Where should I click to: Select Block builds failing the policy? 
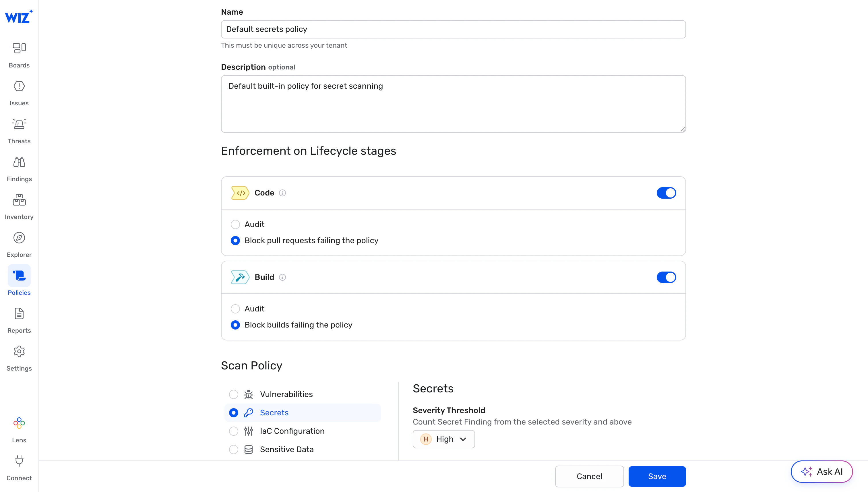(x=235, y=325)
